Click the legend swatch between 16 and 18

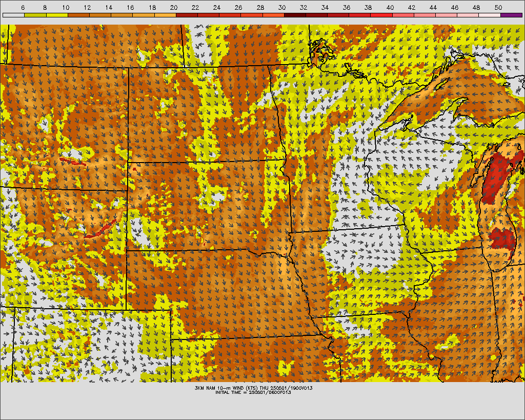(x=144, y=15)
